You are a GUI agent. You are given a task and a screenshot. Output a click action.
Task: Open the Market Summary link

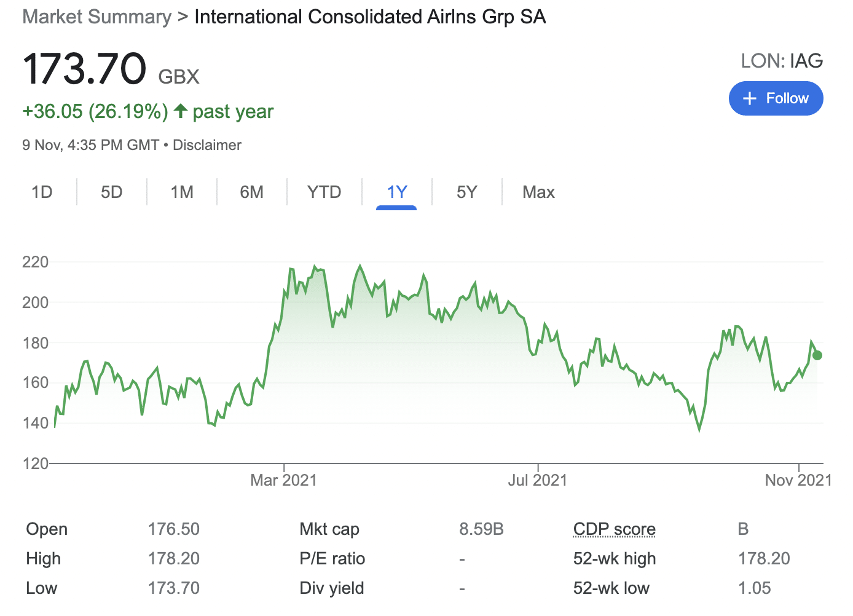tap(96, 17)
